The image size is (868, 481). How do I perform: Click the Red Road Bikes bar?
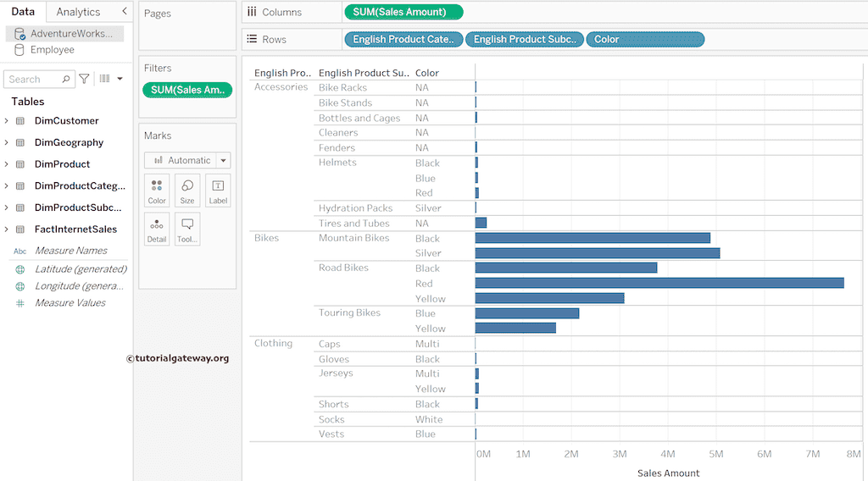659,283
